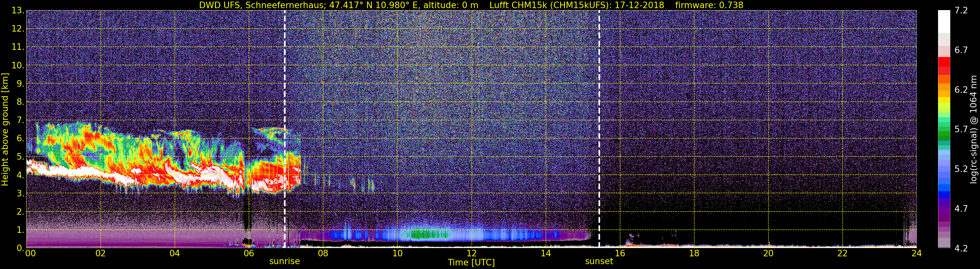The image size is (980, 269).
Task: Click the time axis tick label 04
Action: [x=175, y=253]
